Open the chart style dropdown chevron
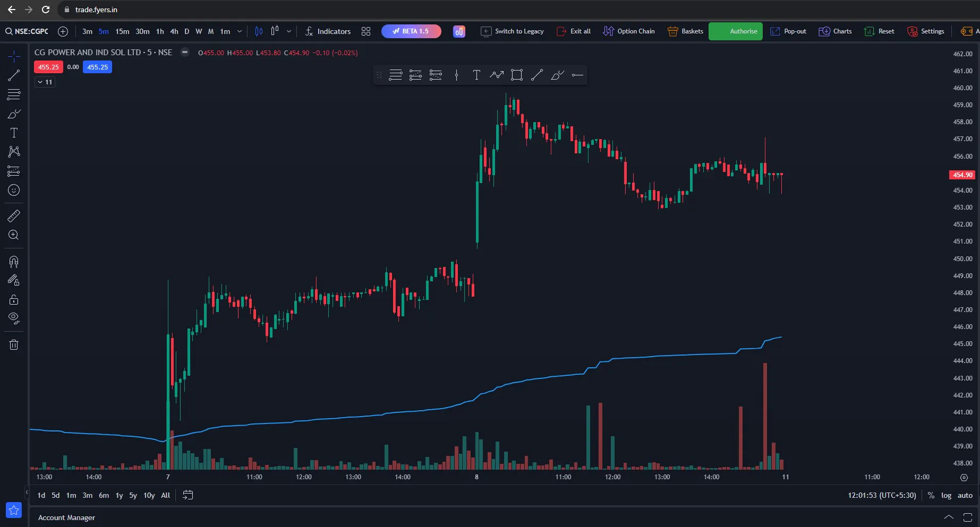The width and height of the screenshot is (980, 527). coord(289,31)
